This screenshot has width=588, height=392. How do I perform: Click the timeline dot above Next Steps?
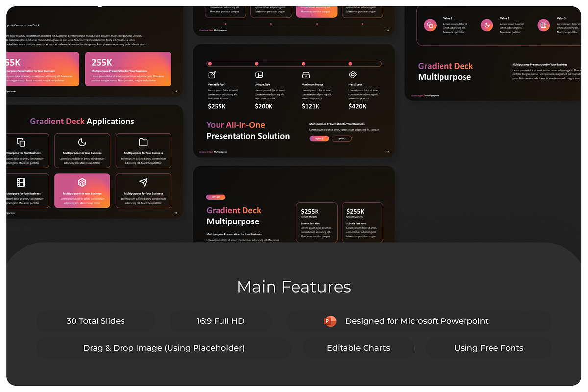pos(350,64)
